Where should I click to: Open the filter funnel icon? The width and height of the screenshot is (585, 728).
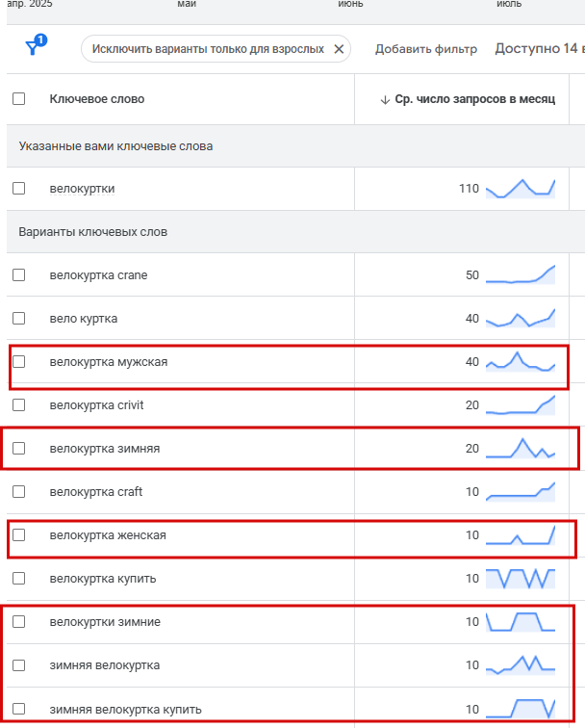[x=34, y=48]
